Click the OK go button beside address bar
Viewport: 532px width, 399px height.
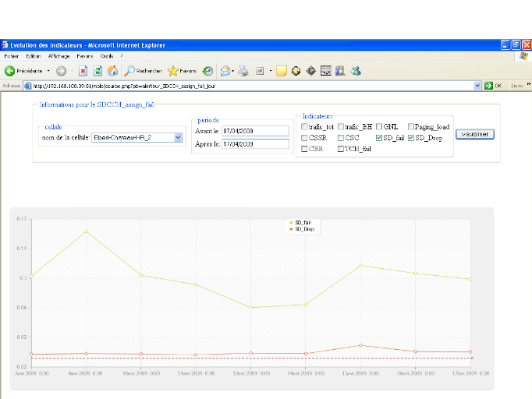pos(493,86)
